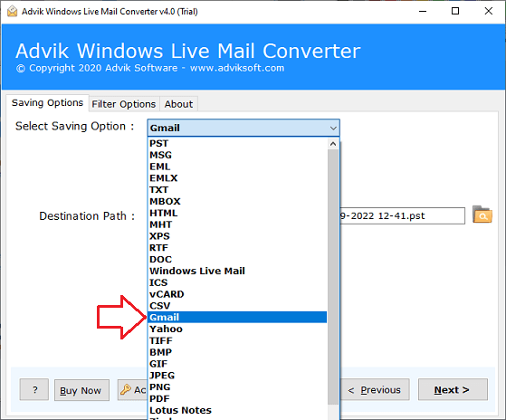Choose vCARD from the list

coord(237,294)
